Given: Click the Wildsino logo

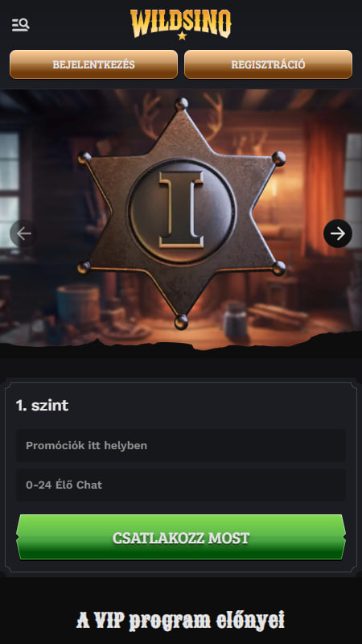Looking at the screenshot, I should coord(180,25).
